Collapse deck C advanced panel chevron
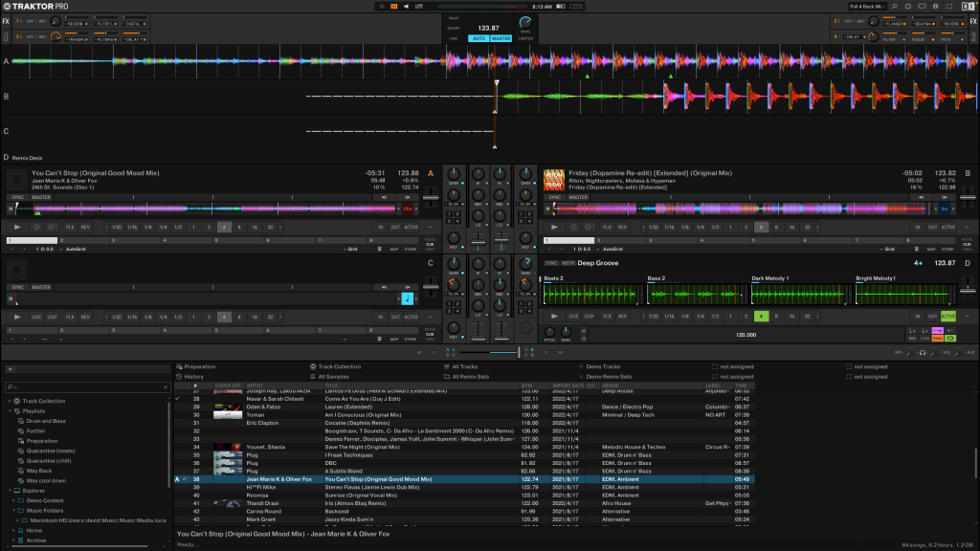The width and height of the screenshot is (980, 551). coord(430,318)
